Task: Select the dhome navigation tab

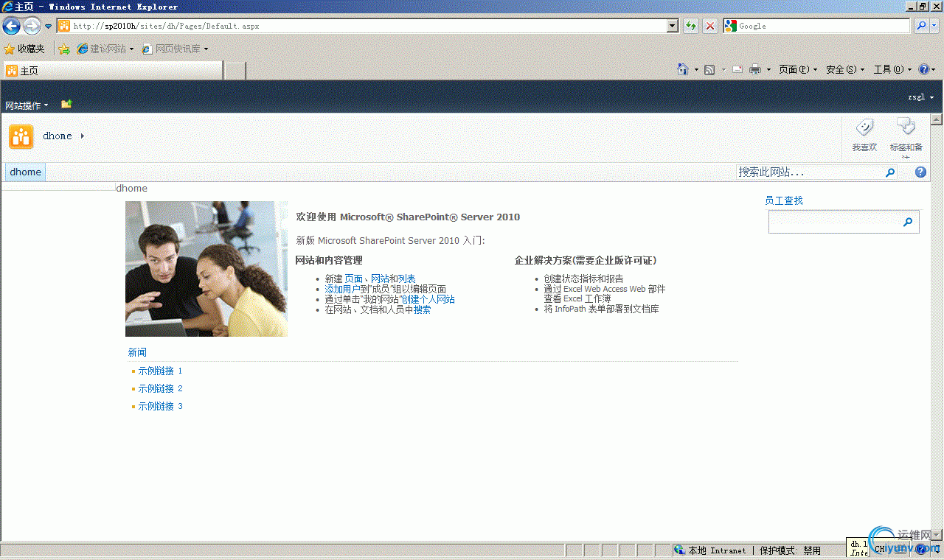Action: coord(26,172)
